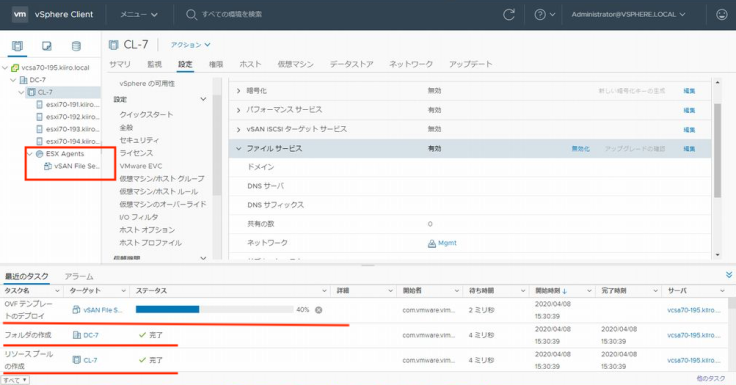
Task: Sort tasks by 開始時刻 column header
Action: click(x=551, y=291)
